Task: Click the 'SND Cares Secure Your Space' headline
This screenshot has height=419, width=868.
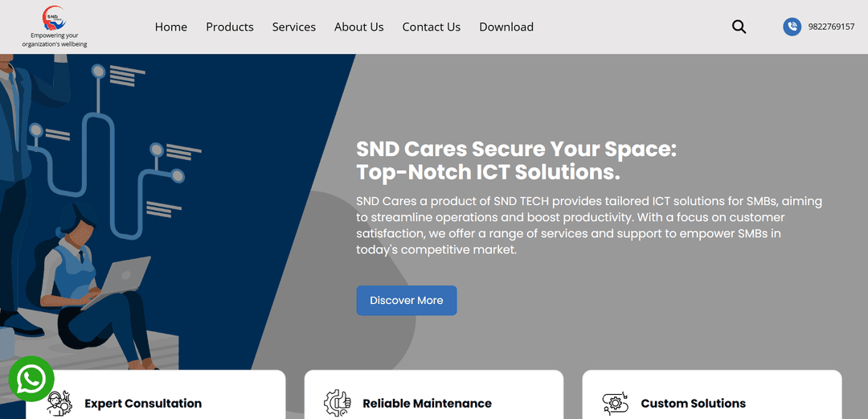Action: tap(516, 161)
